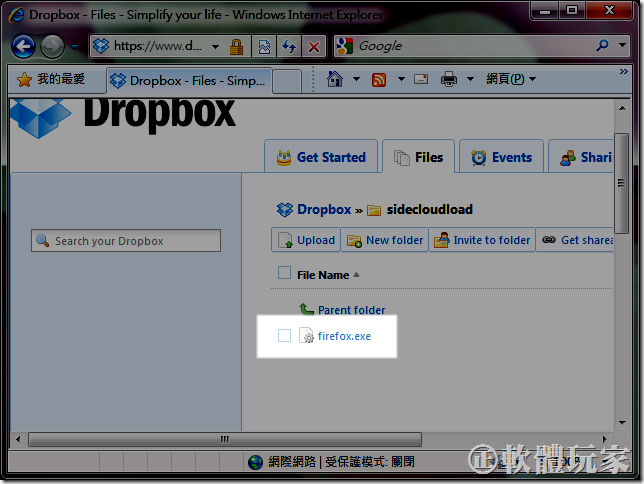Open the search provider dropdown arrow
Screen dimensions: 644x484
[623, 45]
